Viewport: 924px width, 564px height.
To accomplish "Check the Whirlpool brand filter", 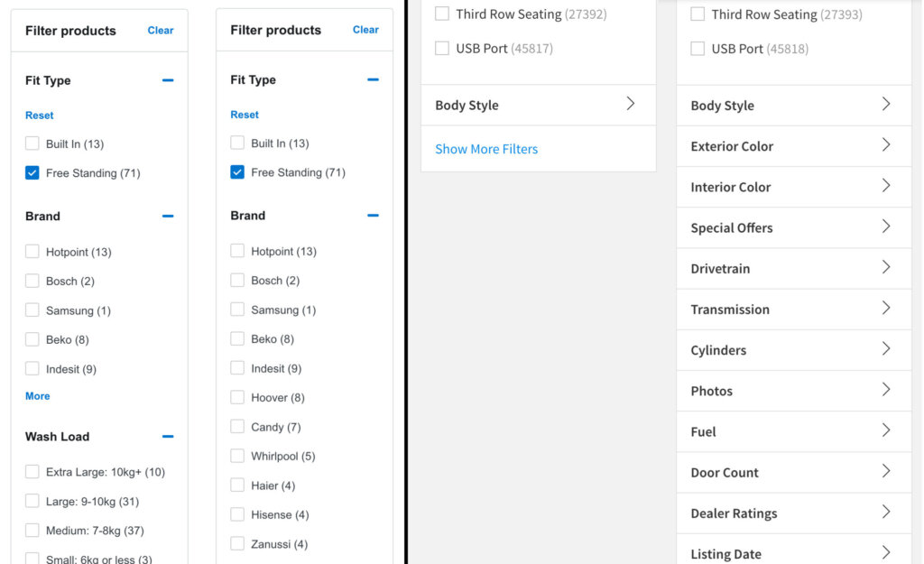I will [237, 456].
